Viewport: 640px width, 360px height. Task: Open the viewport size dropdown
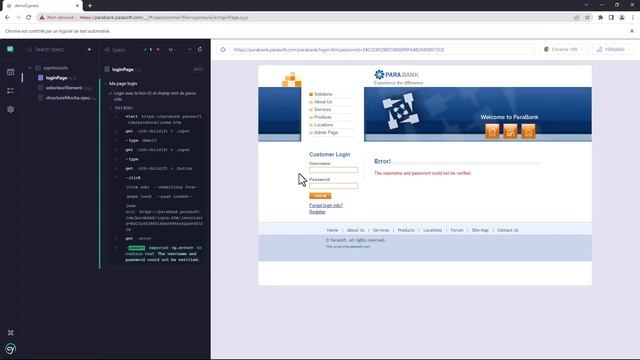coord(613,49)
